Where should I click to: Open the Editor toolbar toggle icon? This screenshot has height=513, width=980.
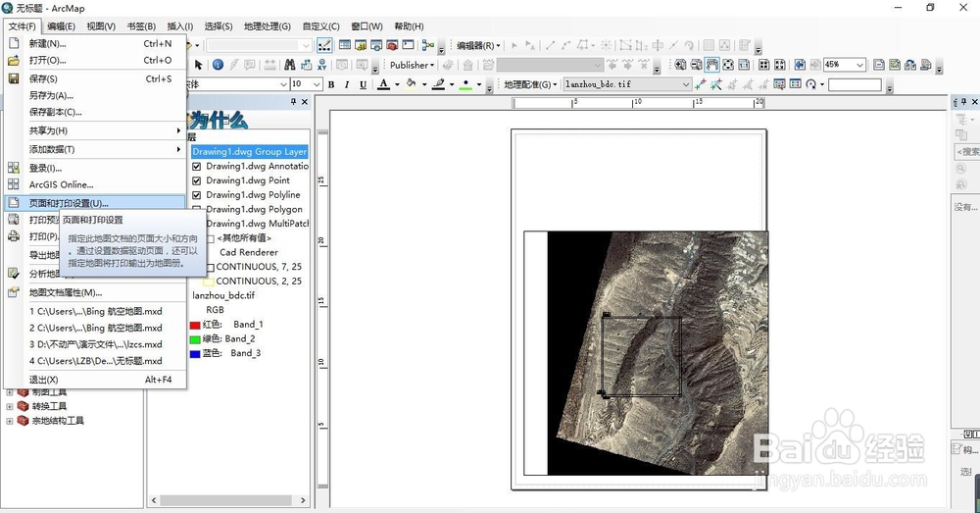325,45
